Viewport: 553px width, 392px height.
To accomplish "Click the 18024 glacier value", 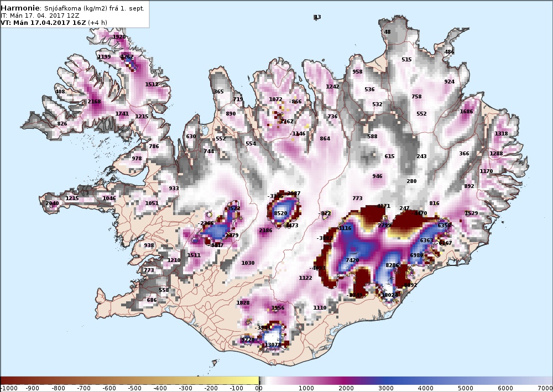I will tap(389, 295).
